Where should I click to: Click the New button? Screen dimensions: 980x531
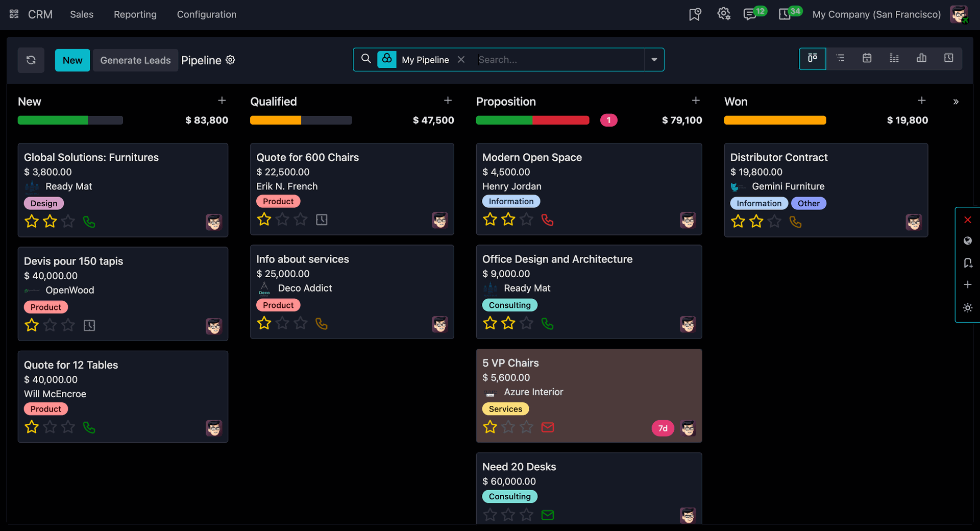[72, 60]
